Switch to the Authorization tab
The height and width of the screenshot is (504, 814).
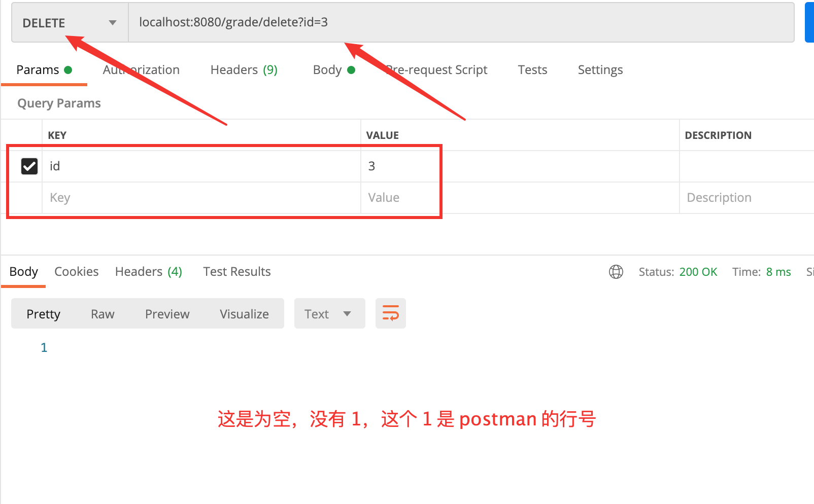[x=141, y=70]
